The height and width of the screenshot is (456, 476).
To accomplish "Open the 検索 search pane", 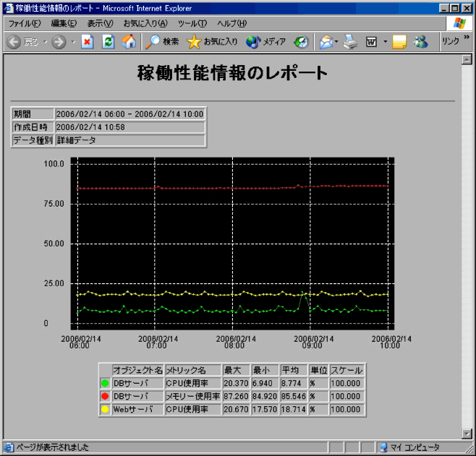I will point(161,42).
